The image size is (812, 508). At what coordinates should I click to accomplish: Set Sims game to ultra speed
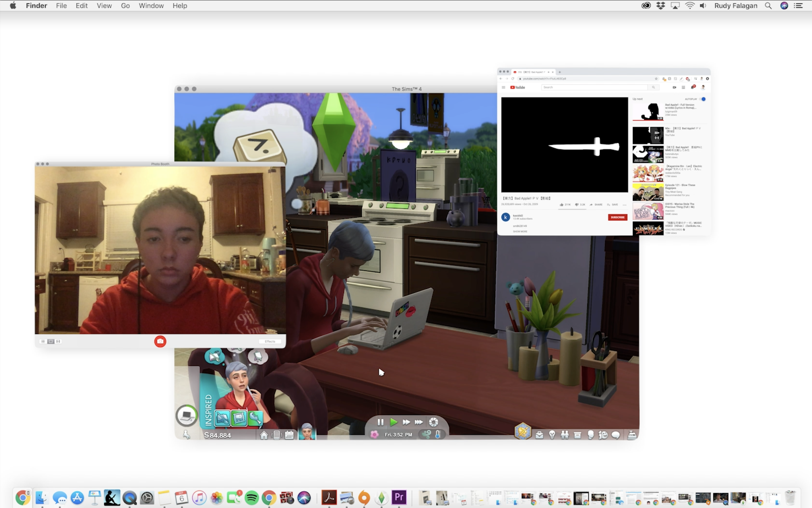419,422
